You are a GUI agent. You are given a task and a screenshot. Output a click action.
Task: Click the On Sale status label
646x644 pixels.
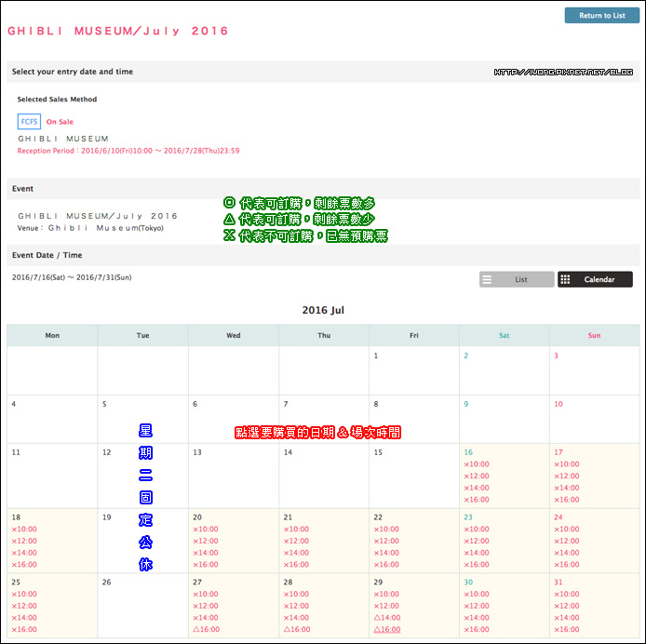click(x=60, y=122)
